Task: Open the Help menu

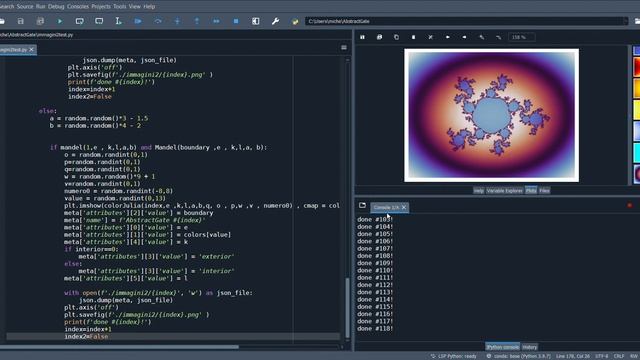Action: [x=149, y=7]
